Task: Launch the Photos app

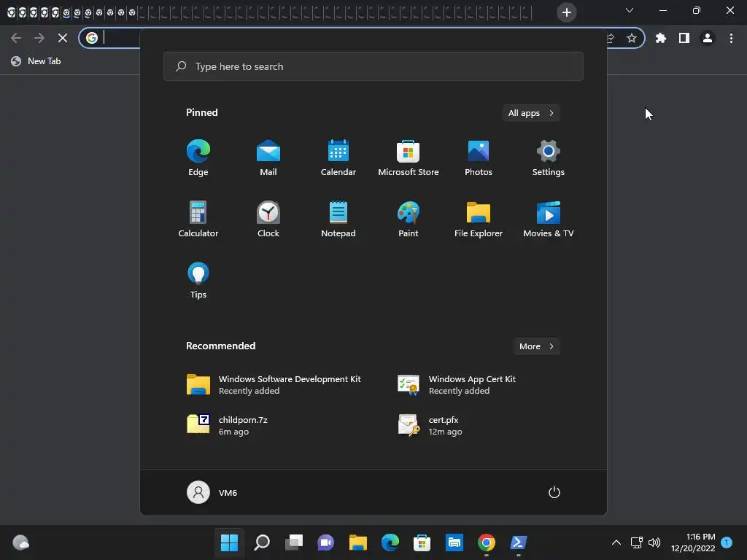Action: click(479, 158)
